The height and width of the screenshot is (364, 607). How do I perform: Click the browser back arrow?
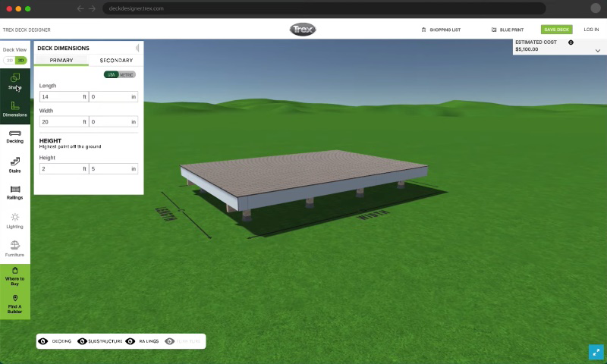(x=80, y=8)
